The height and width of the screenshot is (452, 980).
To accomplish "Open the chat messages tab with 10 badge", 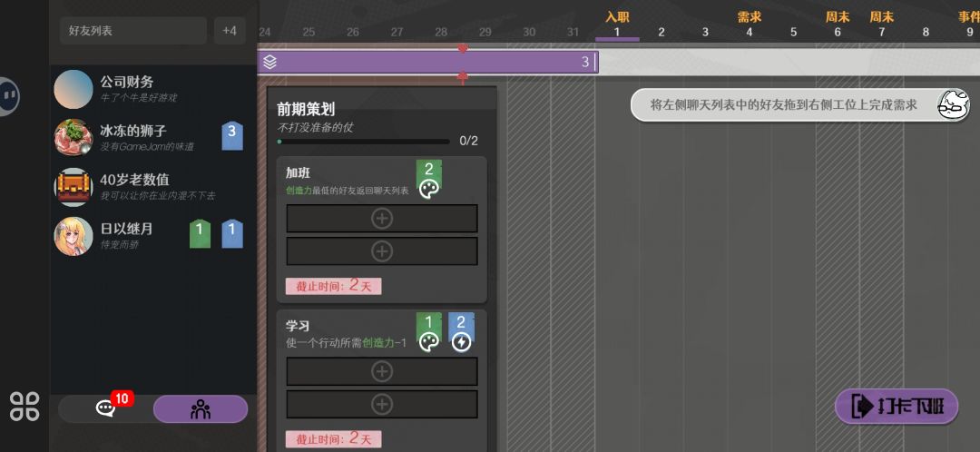I will coord(105,408).
